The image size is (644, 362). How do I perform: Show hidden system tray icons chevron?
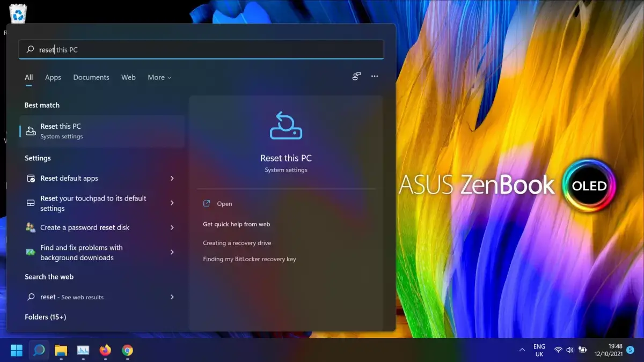[522, 350]
